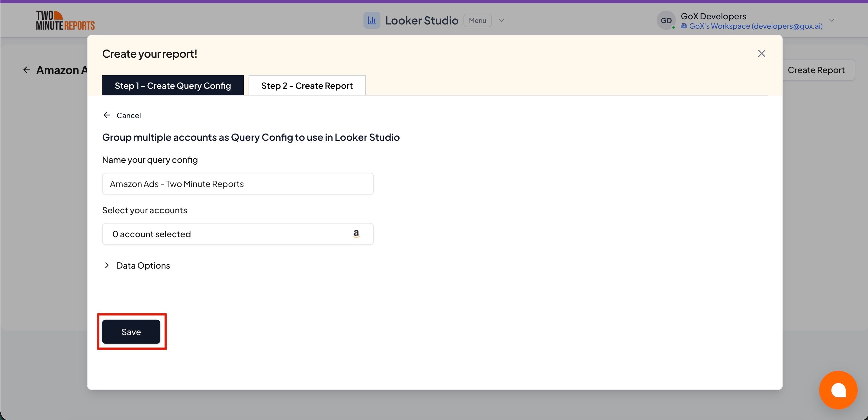Viewport: 868px width, 420px height.
Task: Click the Save button
Action: pyautogui.click(x=131, y=331)
